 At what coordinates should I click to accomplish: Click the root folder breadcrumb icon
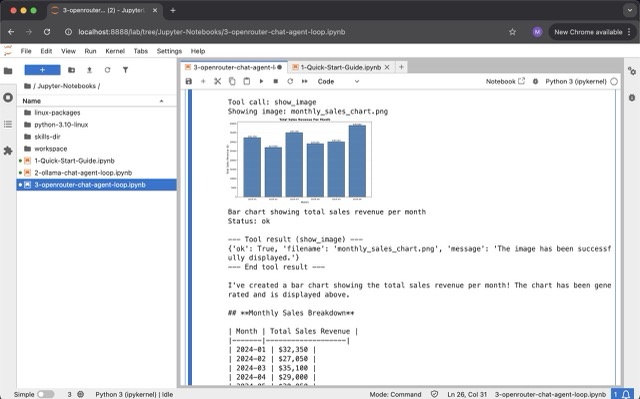point(27,86)
